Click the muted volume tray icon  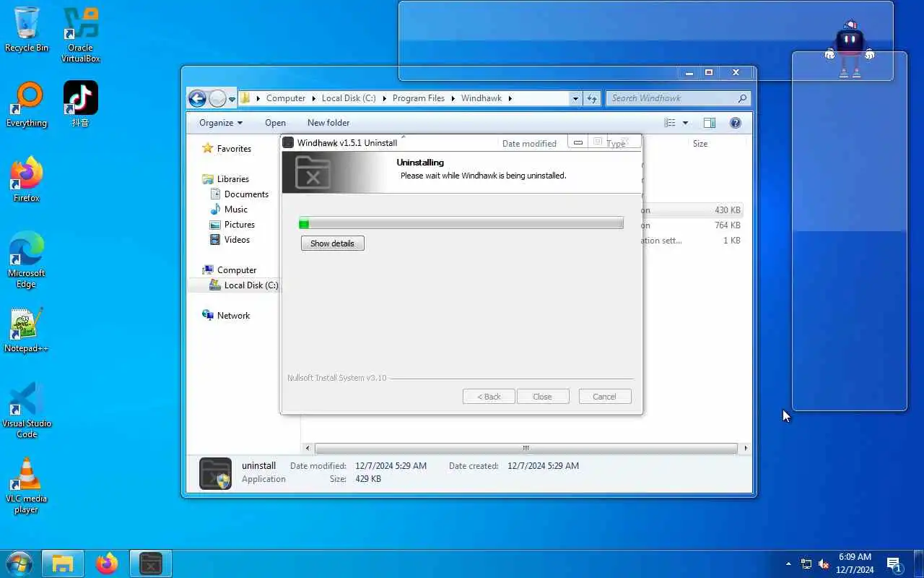tap(824, 564)
